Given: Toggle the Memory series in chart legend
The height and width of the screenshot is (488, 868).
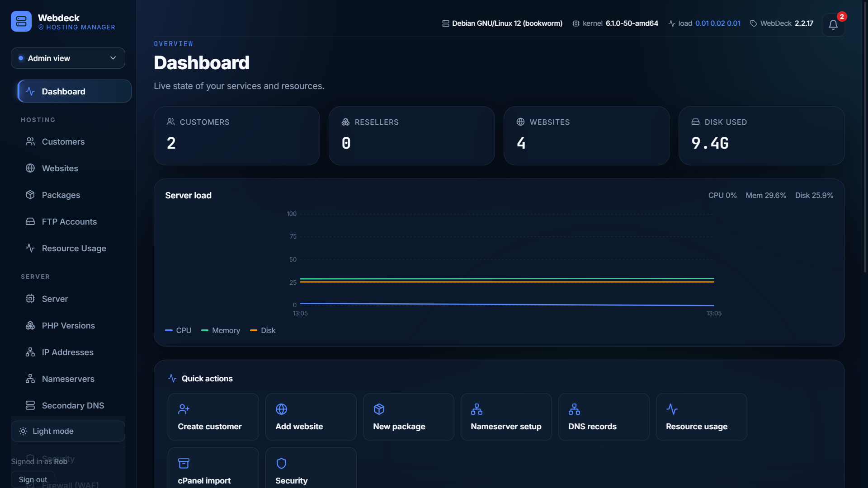Looking at the screenshot, I should click(x=221, y=331).
